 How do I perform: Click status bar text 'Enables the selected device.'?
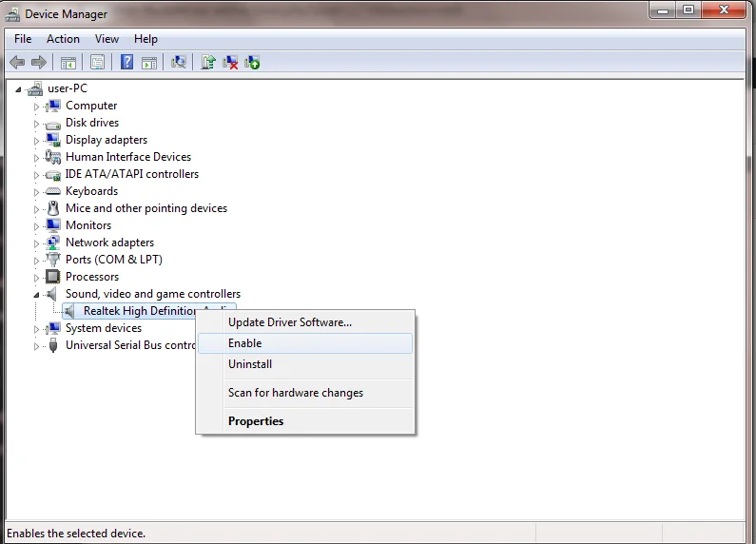click(76, 534)
